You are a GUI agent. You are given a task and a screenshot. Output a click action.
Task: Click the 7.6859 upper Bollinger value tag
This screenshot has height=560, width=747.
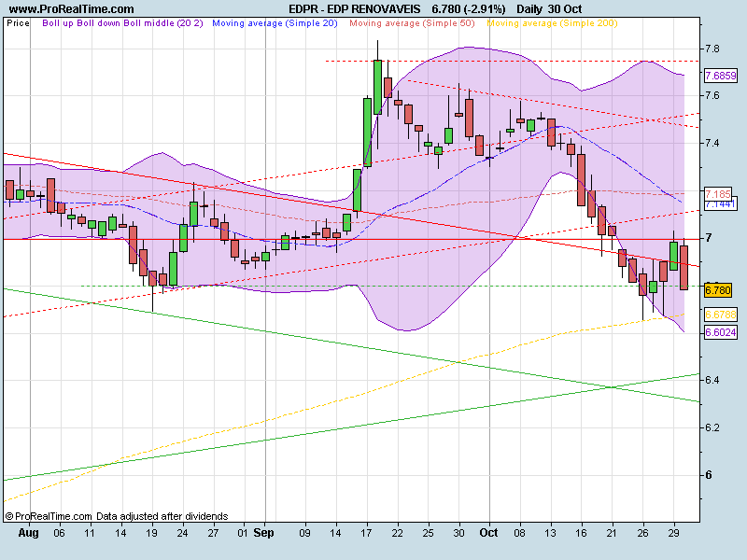720,76
